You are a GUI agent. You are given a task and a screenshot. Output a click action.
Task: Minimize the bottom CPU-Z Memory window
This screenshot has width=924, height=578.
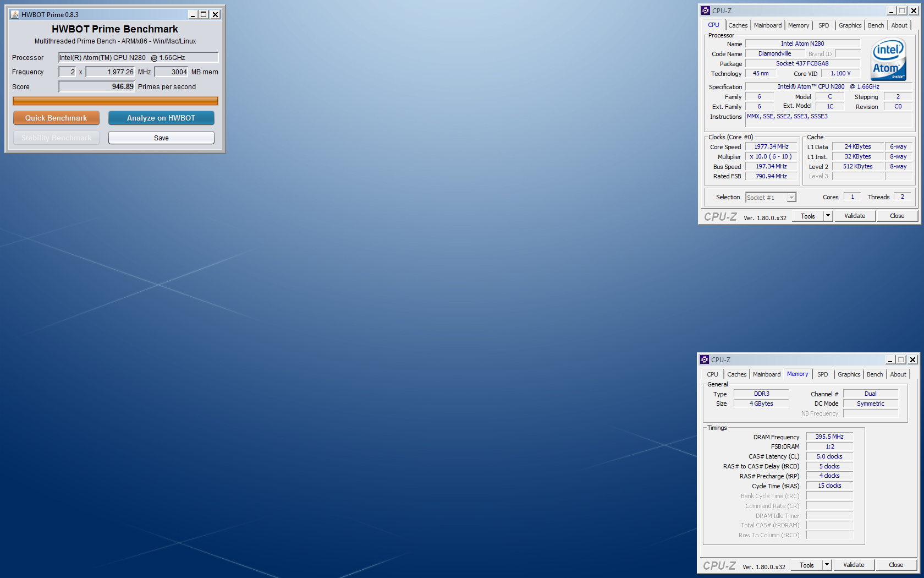pyautogui.click(x=890, y=359)
